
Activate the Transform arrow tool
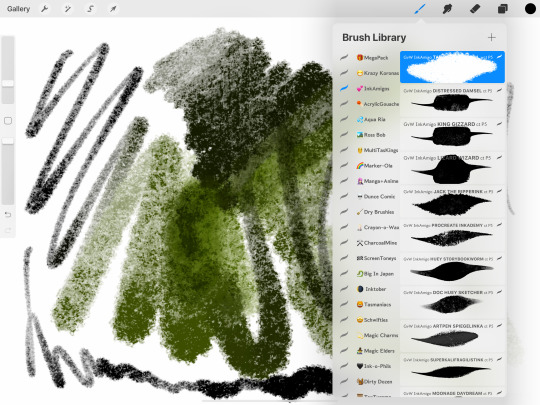click(x=113, y=9)
